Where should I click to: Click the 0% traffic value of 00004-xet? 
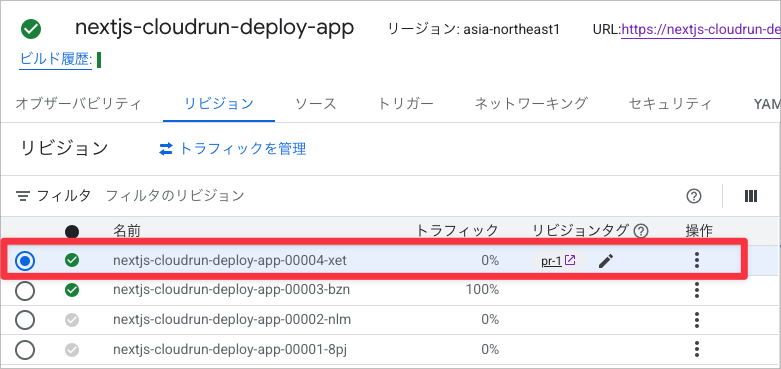tap(490, 260)
